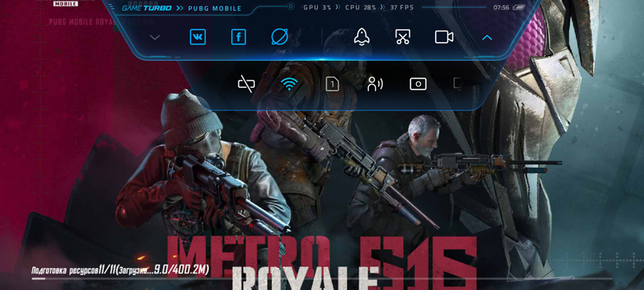Open the Facebook app shortcut
This screenshot has width=644, height=290.
[238, 37]
